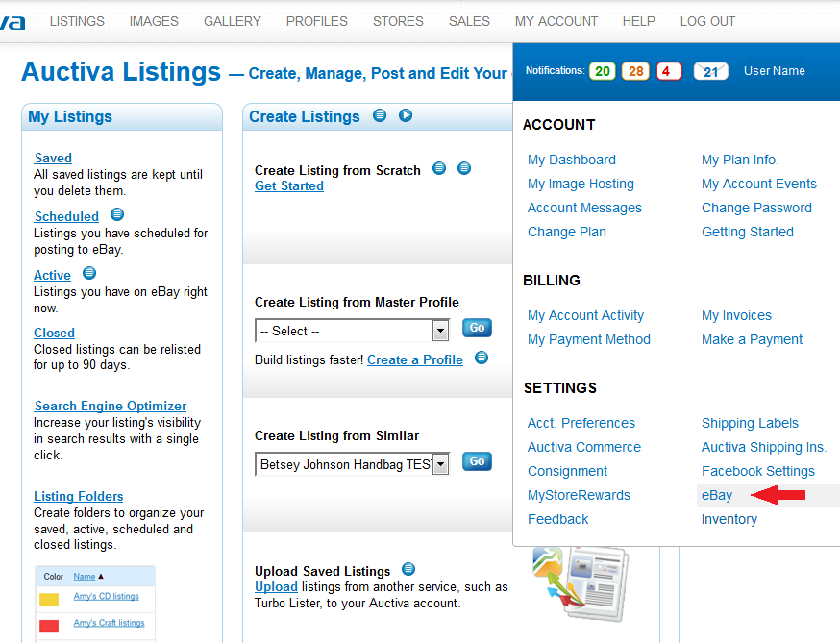
Task: Click first info icon next to Create Listing from Scratch
Action: (439, 168)
